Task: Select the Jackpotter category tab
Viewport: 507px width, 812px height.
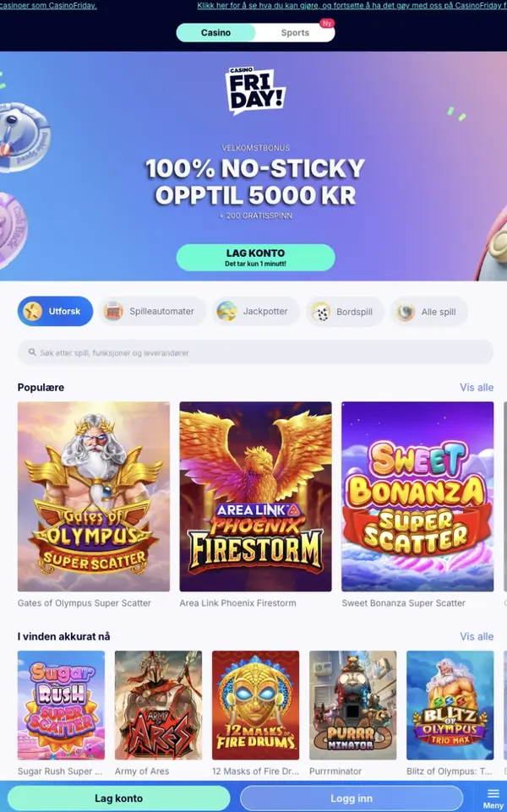Action: point(255,311)
